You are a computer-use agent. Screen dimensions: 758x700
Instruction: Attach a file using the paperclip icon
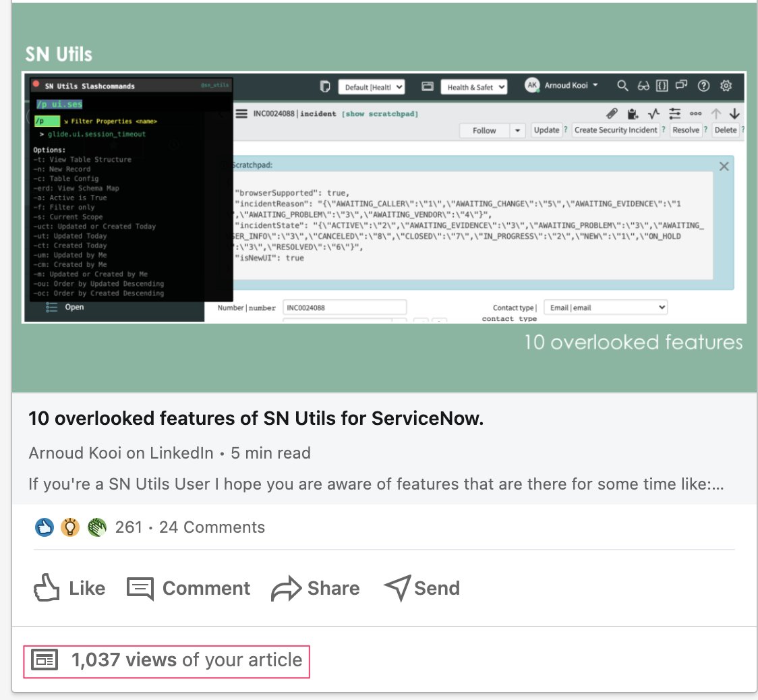(614, 113)
